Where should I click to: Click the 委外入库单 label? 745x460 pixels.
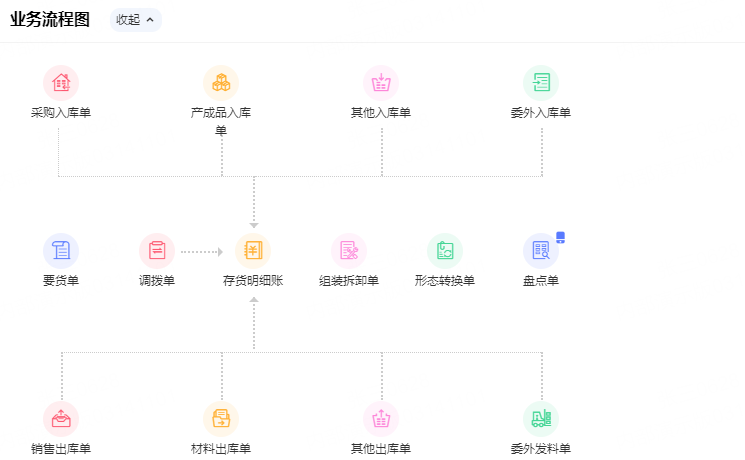point(541,113)
